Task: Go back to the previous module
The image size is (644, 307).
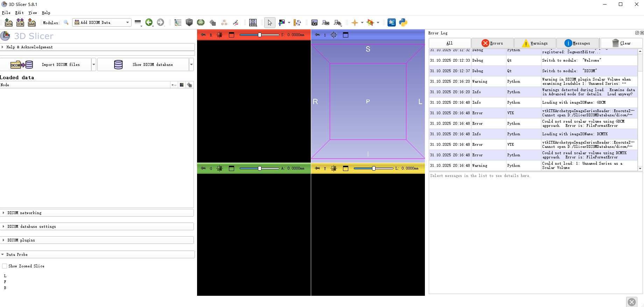Action: 149,22
